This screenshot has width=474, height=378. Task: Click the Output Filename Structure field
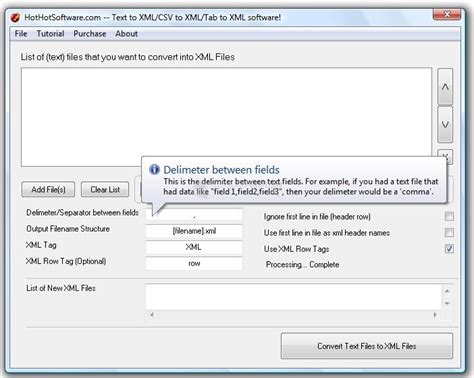tap(194, 231)
